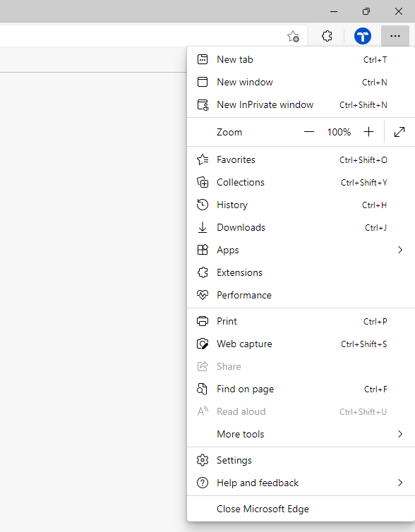The image size is (415, 532).
Task: Click the Settings gear icon
Action: tap(203, 460)
